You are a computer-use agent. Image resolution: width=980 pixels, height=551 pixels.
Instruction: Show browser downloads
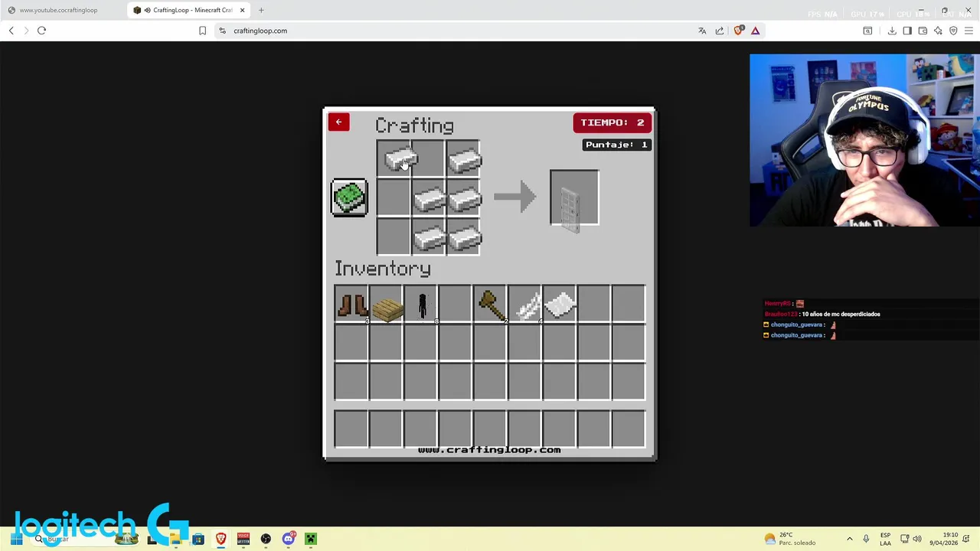[x=892, y=31]
